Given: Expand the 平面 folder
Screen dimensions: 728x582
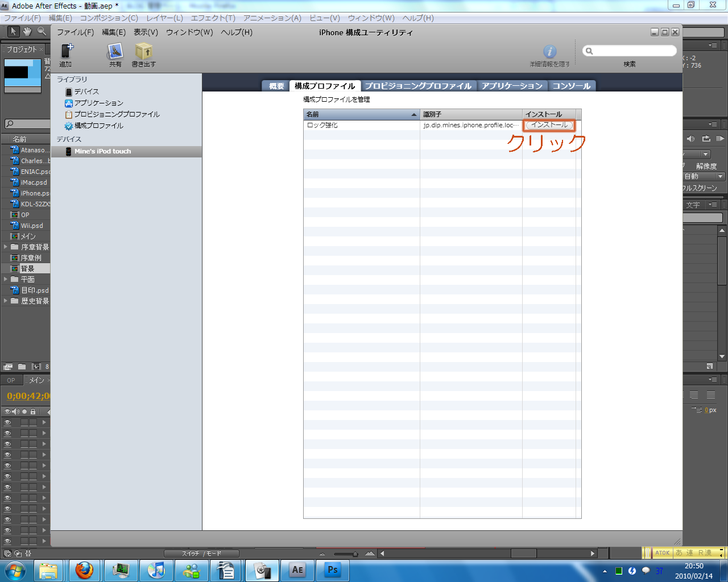Looking at the screenshot, I should tap(6, 280).
